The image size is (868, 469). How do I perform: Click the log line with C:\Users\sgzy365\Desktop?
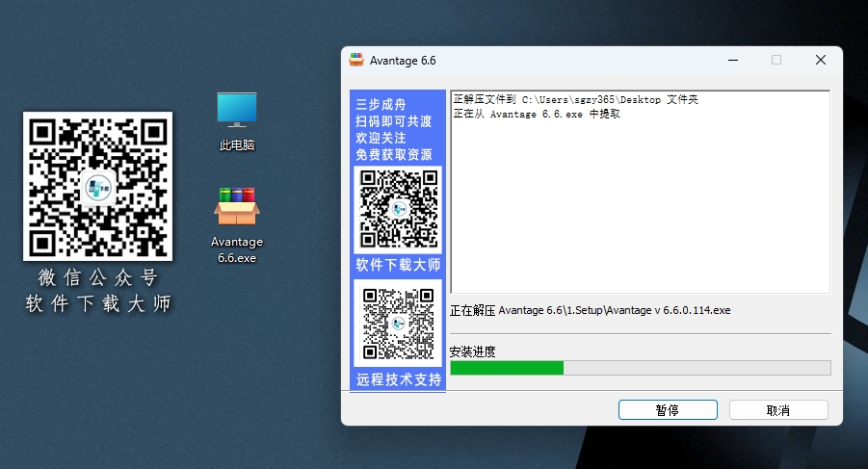pos(576,99)
